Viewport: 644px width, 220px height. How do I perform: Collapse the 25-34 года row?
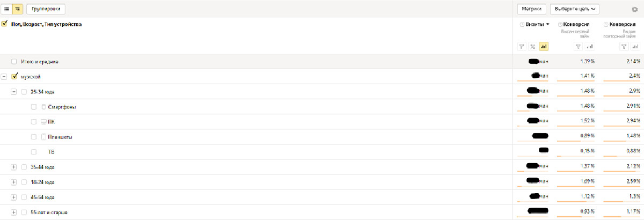14,92
